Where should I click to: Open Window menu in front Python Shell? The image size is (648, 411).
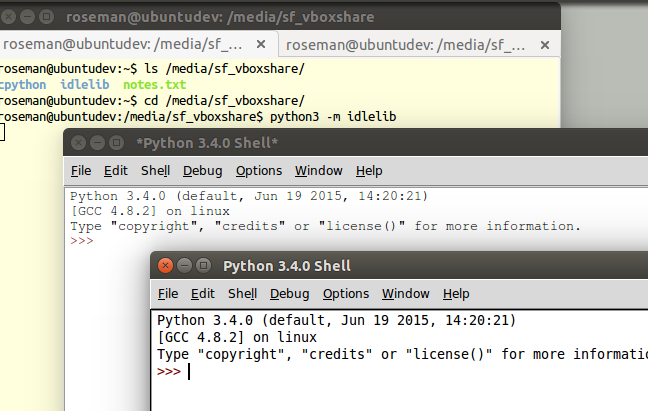tap(406, 294)
